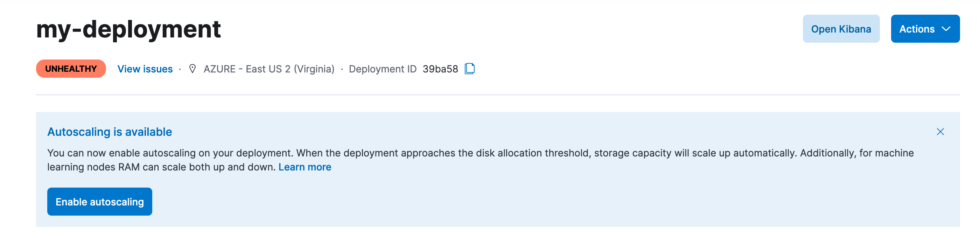Click empty space in the autoscaling callout
Image resolution: width=980 pixels, height=238 pixels.
pyautogui.click(x=533, y=202)
